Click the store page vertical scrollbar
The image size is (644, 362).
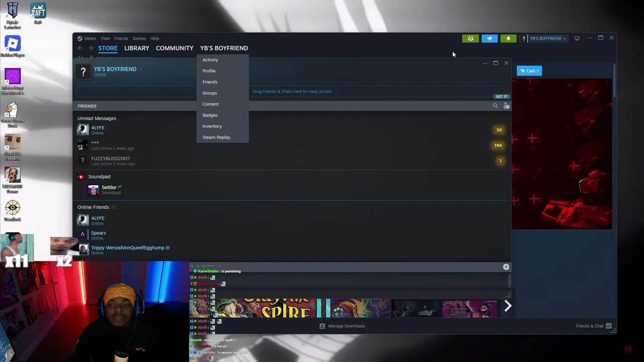click(x=614, y=80)
